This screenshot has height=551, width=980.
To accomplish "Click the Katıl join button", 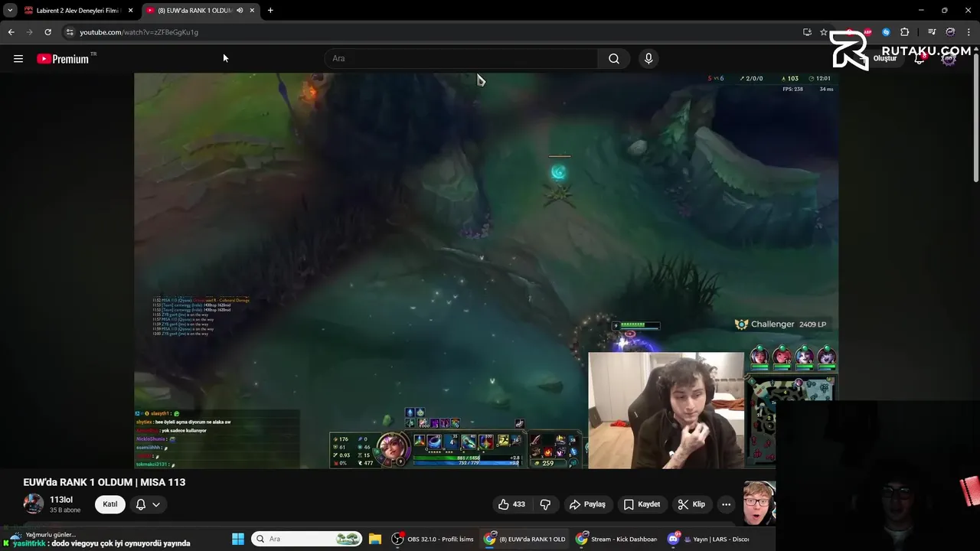I will coord(110,504).
